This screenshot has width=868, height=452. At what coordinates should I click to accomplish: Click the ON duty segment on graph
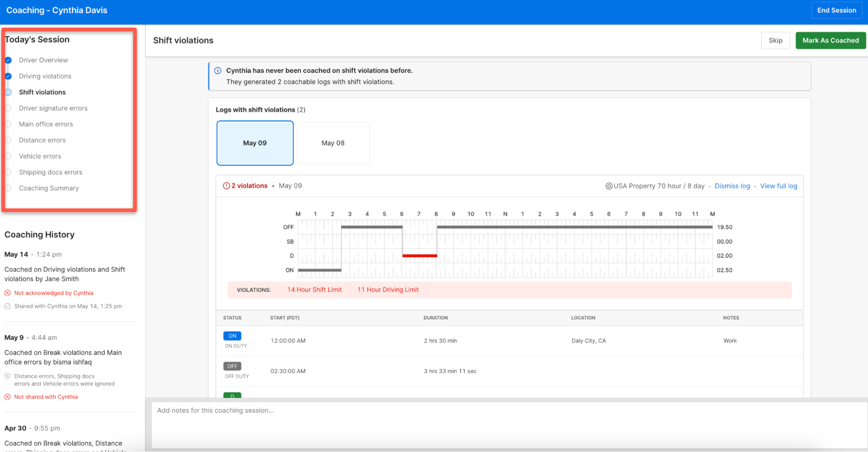[x=320, y=271]
